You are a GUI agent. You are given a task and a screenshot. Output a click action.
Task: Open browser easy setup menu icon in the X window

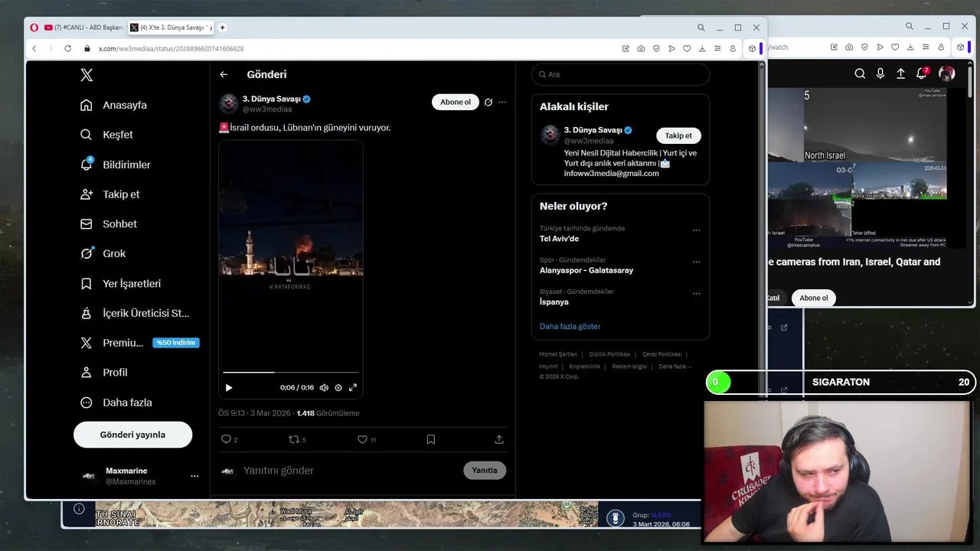pyautogui.click(x=717, y=48)
